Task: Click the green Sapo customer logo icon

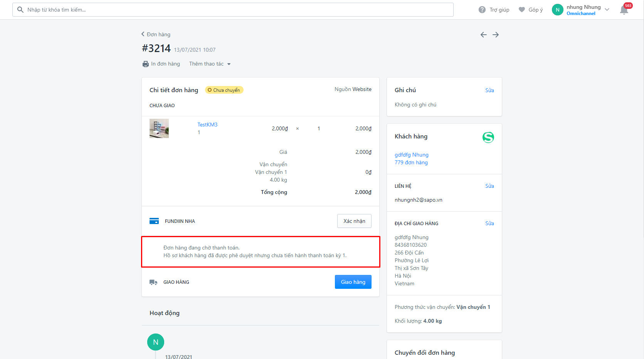Action: 488,137
